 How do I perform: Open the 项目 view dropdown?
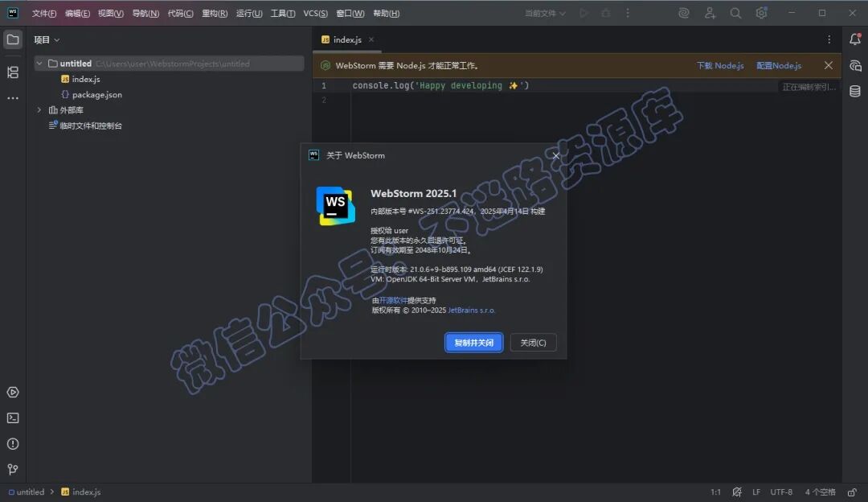(x=47, y=39)
